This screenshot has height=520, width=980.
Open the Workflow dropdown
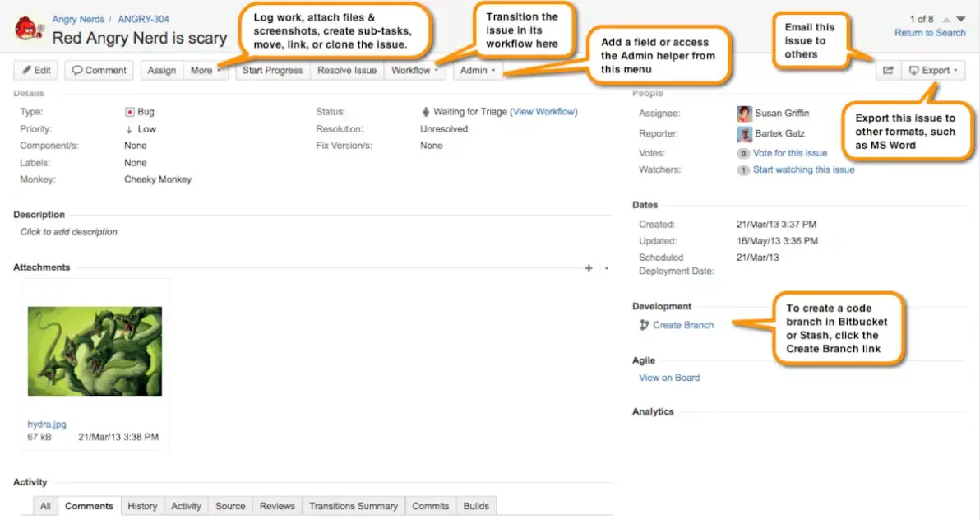[415, 70]
